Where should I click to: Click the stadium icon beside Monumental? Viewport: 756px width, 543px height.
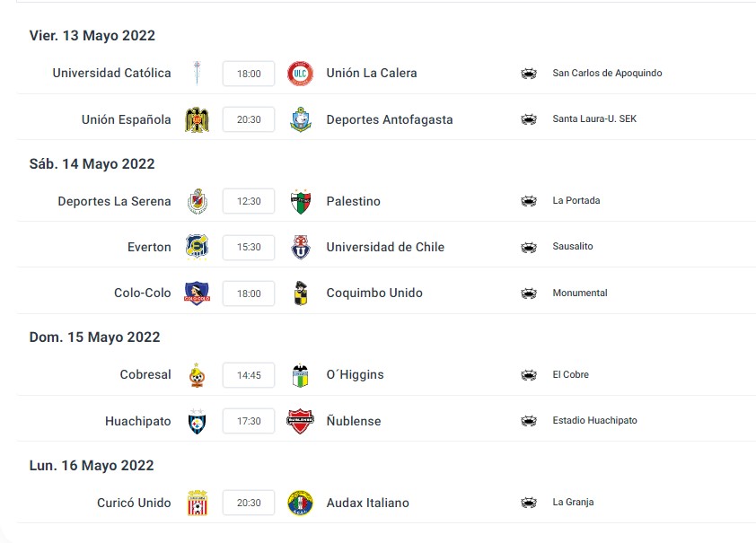(x=529, y=293)
